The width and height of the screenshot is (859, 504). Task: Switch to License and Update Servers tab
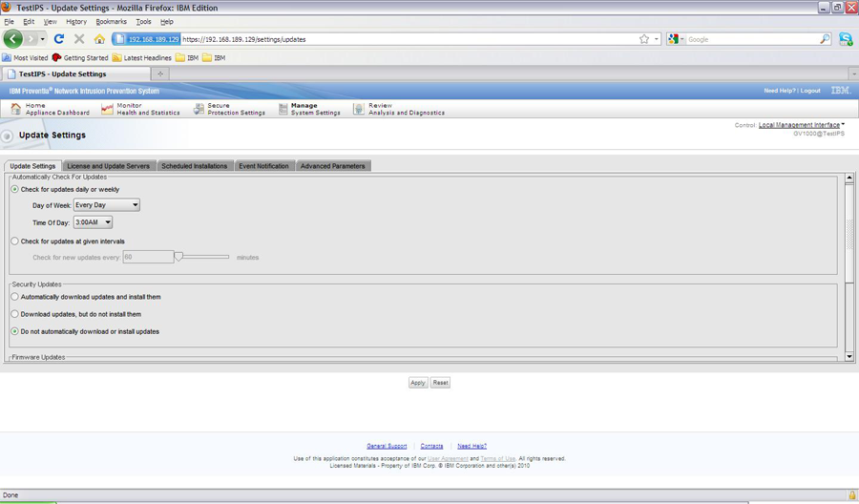pos(109,166)
